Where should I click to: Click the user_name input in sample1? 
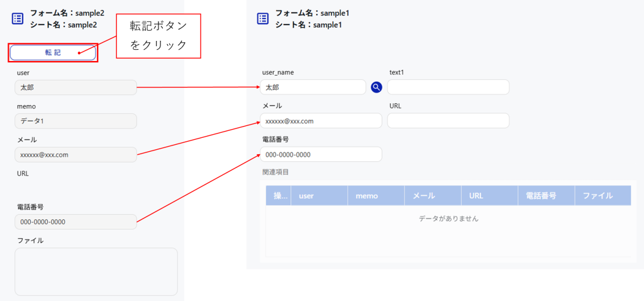(x=313, y=88)
